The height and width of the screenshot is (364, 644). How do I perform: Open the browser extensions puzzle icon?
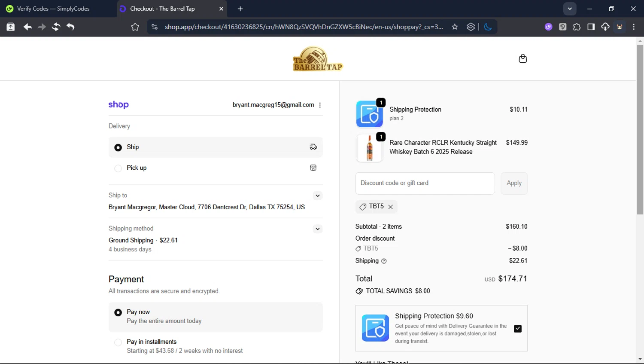tap(577, 27)
